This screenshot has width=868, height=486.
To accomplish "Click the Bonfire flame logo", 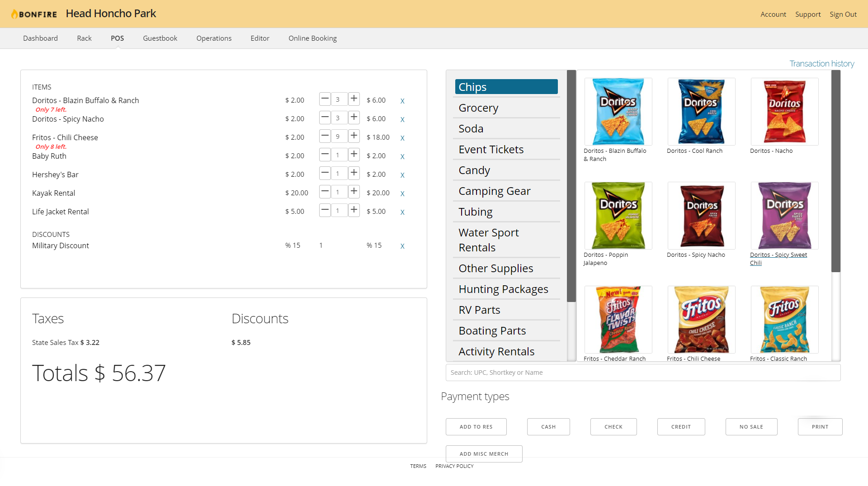I will click(34, 14).
